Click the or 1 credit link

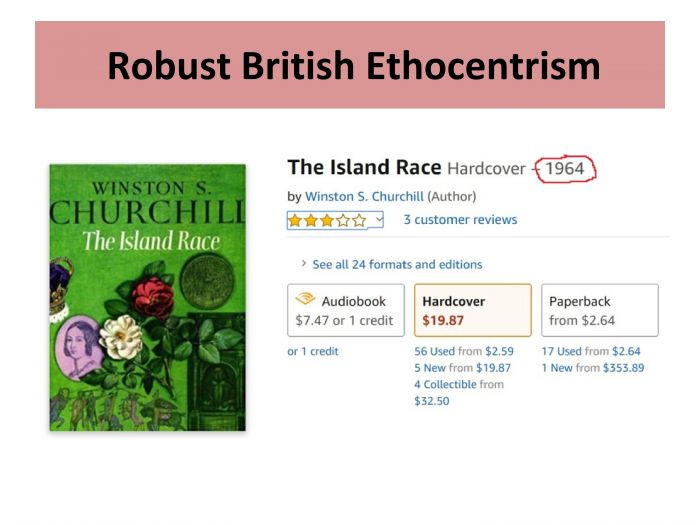[313, 351]
